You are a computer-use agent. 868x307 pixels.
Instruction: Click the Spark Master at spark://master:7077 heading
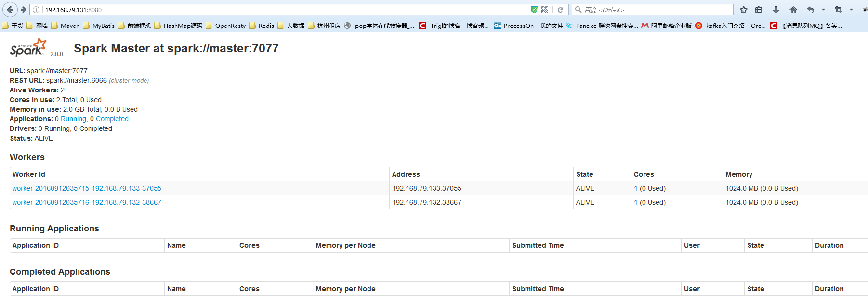coord(176,48)
